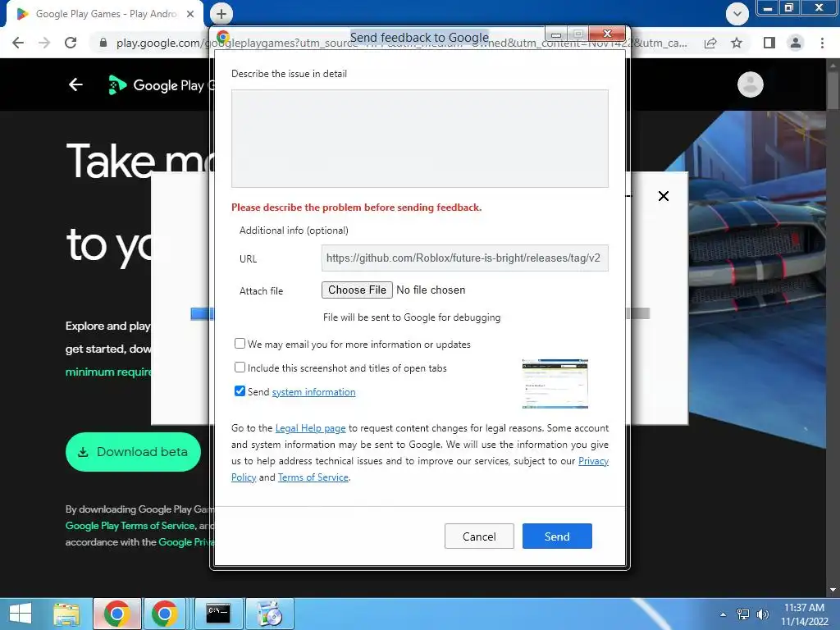Click the Describe the issue text area
The image size is (840, 630).
[419, 139]
